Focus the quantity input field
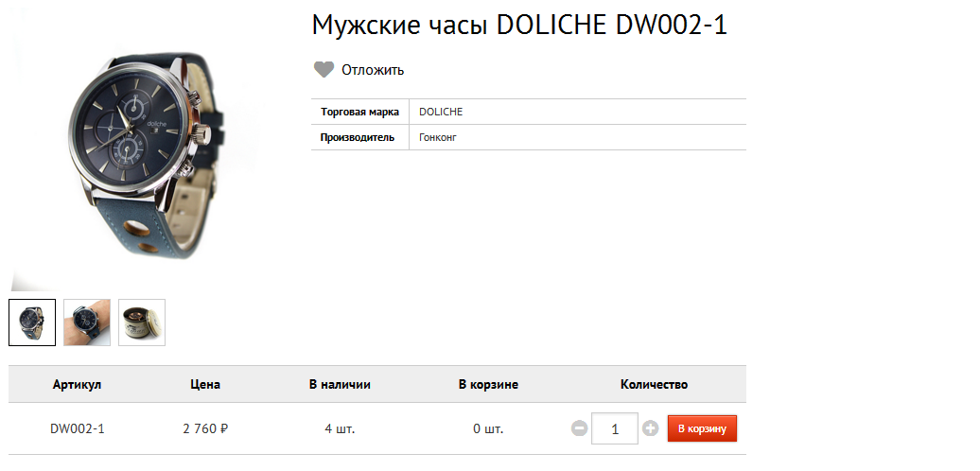The width and height of the screenshot is (980, 471). [615, 428]
